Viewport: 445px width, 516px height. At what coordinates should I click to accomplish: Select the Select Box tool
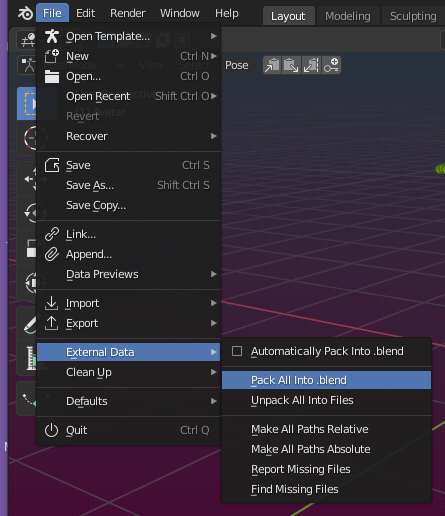click(27, 104)
